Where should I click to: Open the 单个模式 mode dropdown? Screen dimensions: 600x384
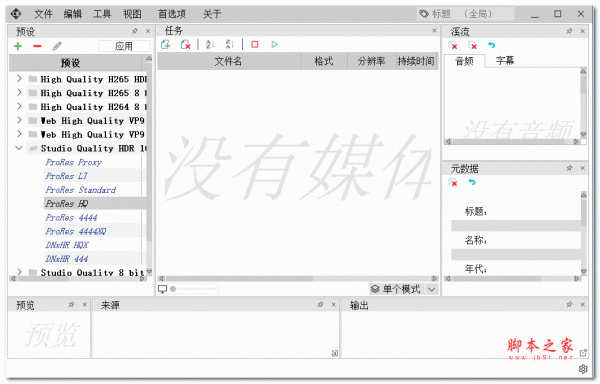pos(404,289)
